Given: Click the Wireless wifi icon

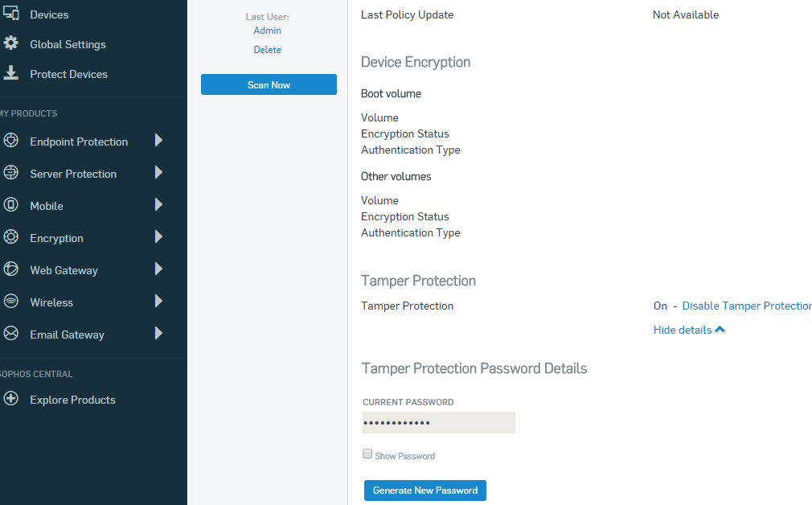Looking at the screenshot, I should pos(11,301).
